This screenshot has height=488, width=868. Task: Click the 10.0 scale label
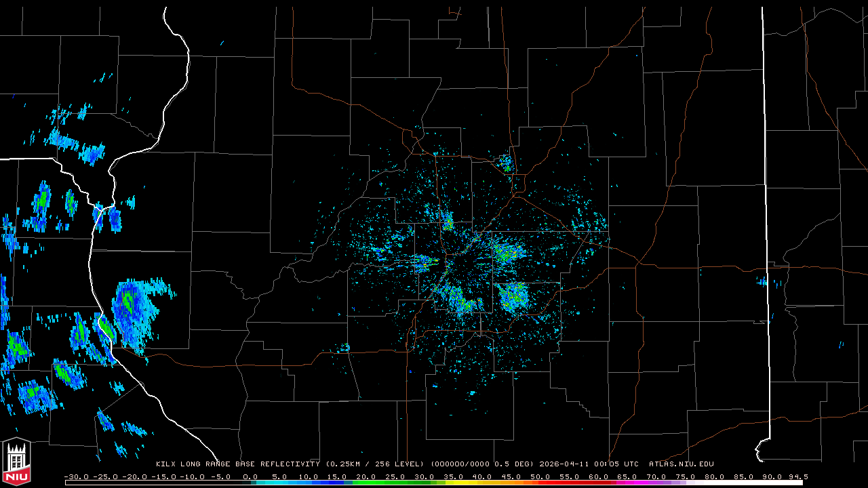(x=309, y=477)
